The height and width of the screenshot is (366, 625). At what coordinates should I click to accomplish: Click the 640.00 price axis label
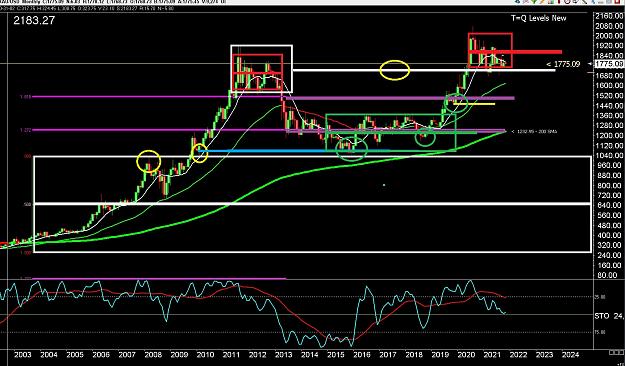(609, 205)
